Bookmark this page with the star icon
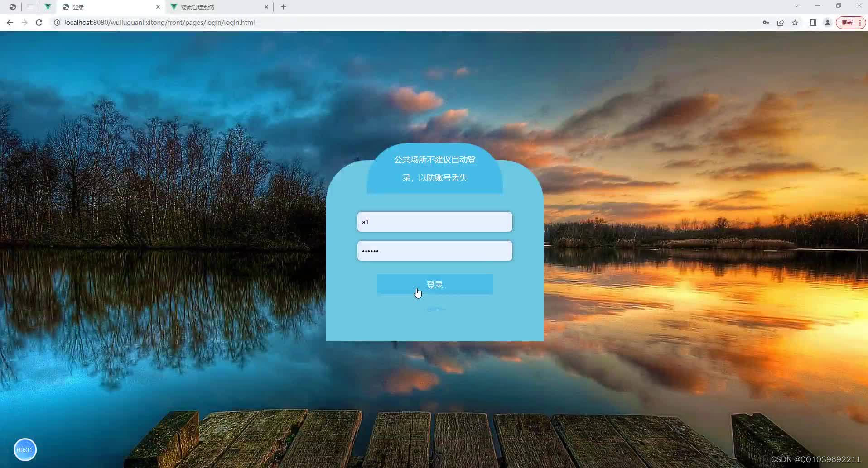 pyautogui.click(x=795, y=23)
